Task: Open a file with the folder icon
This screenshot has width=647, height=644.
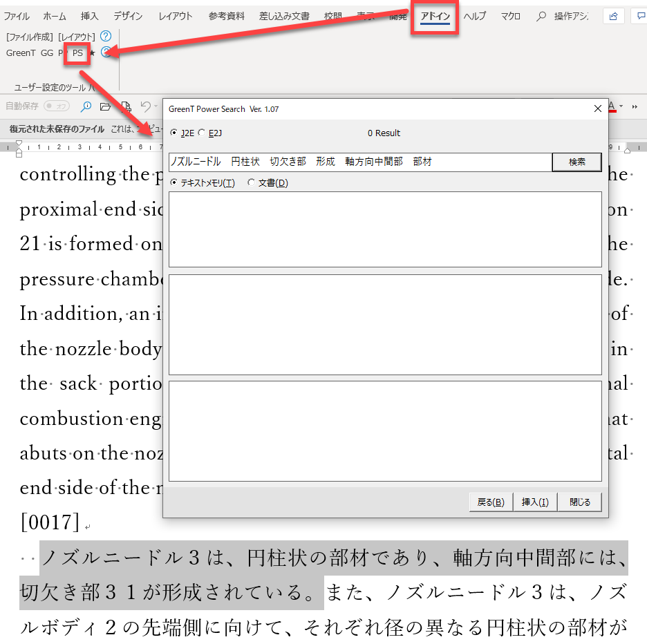Action: point(105,106)
